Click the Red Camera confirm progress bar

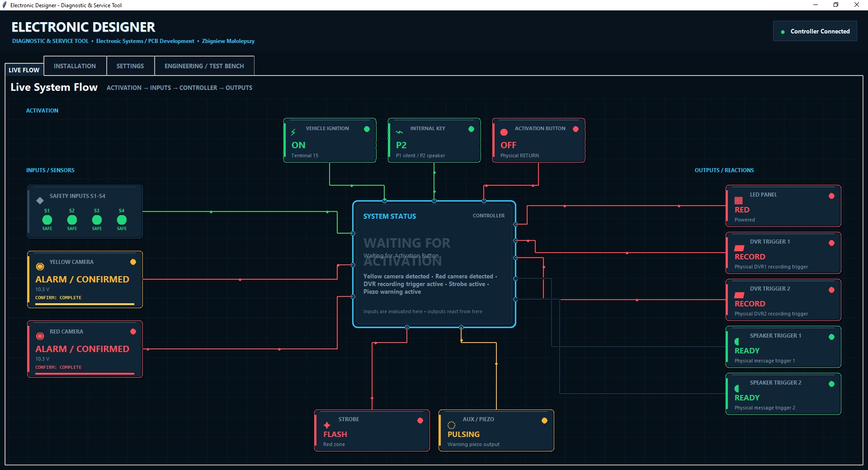tap(85, 374)
